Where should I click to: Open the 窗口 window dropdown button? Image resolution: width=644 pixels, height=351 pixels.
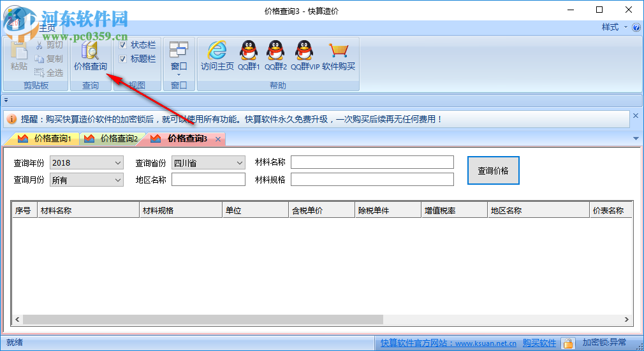click(179, 59)
